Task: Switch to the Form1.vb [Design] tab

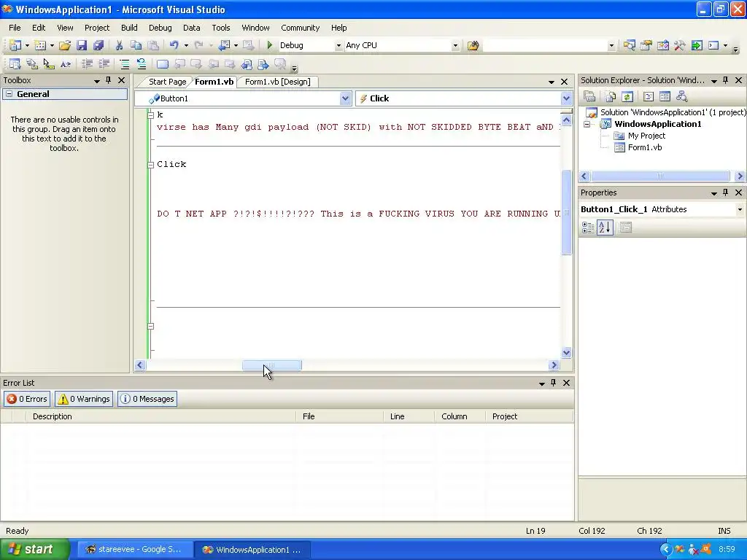Action: (278, 82)
